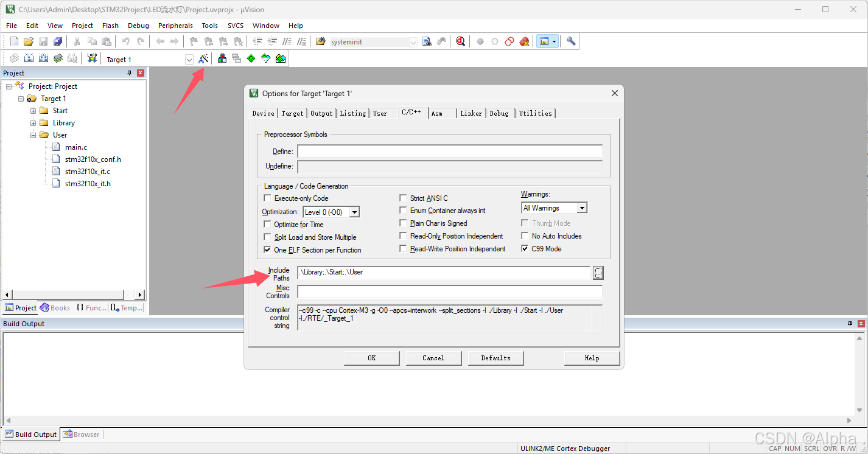Click the Insert Breakpoint red circle icon
868x454 pixels.
pos(480,41)
